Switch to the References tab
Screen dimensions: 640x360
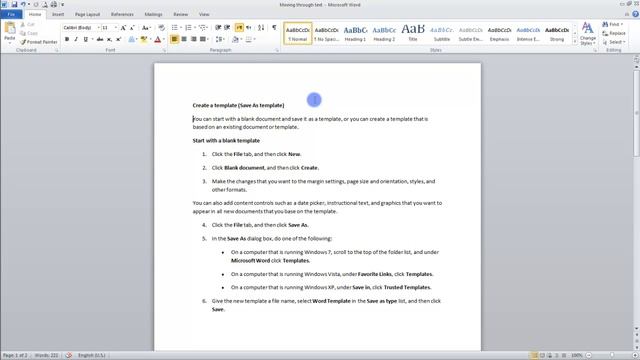click(x=122, y=14)
